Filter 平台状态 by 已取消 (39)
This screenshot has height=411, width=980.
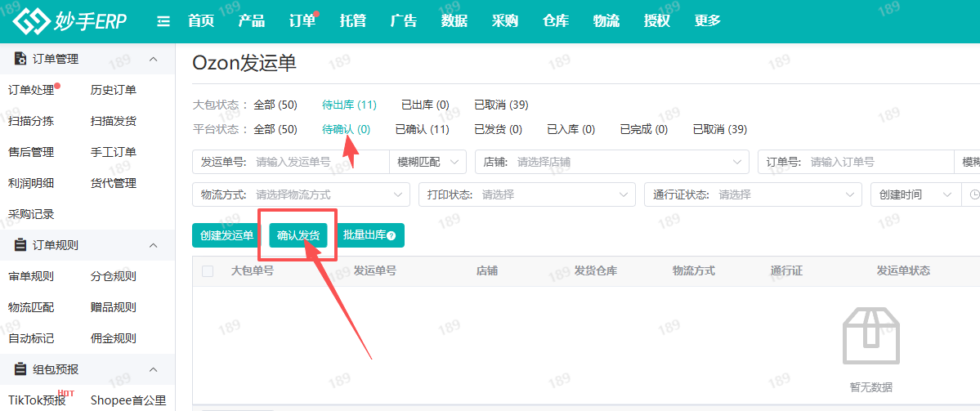720,129
